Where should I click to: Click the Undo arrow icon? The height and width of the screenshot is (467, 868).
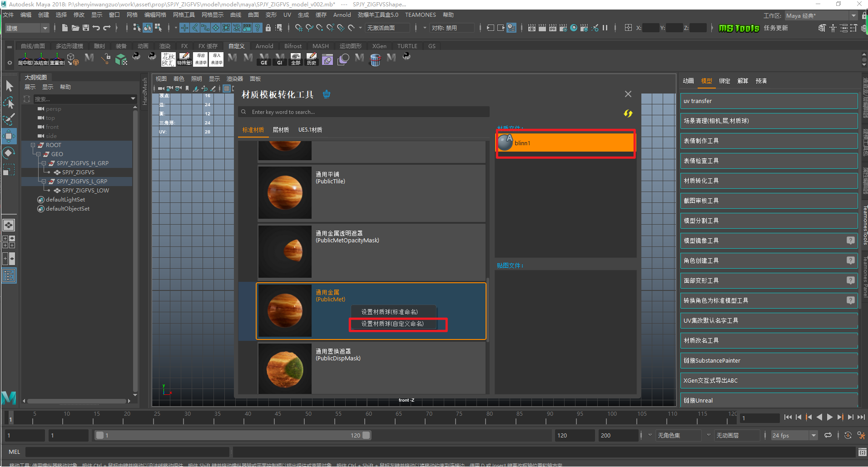pos(96,28)
